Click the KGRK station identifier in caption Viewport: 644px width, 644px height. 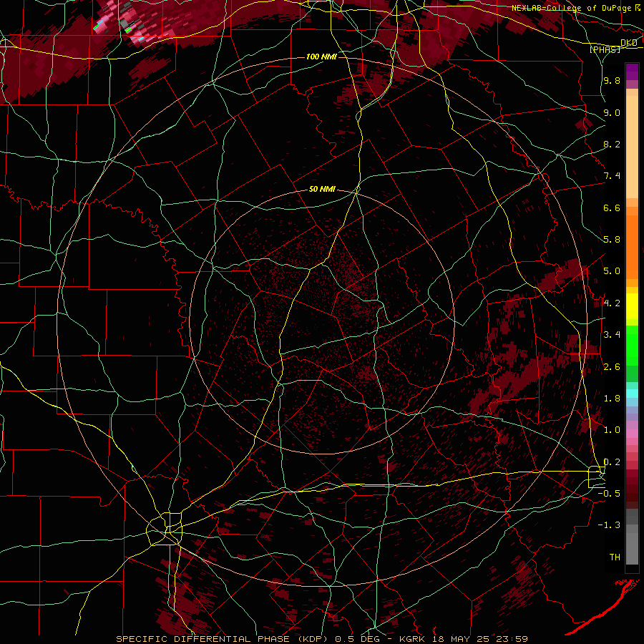[x=411, y=639]
